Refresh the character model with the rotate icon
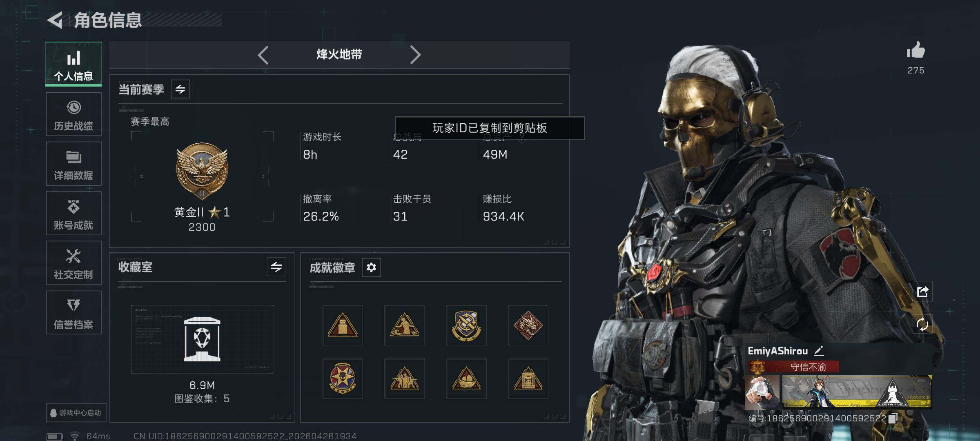 coord(923,325)
